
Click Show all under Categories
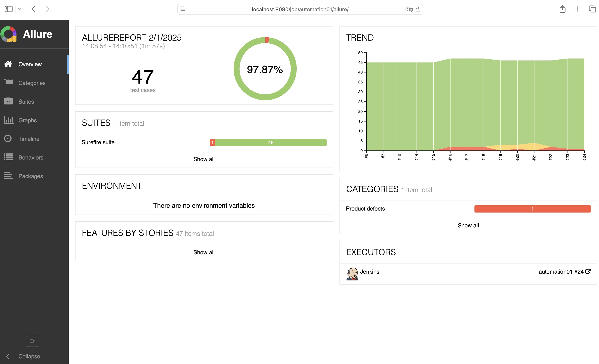468,225
